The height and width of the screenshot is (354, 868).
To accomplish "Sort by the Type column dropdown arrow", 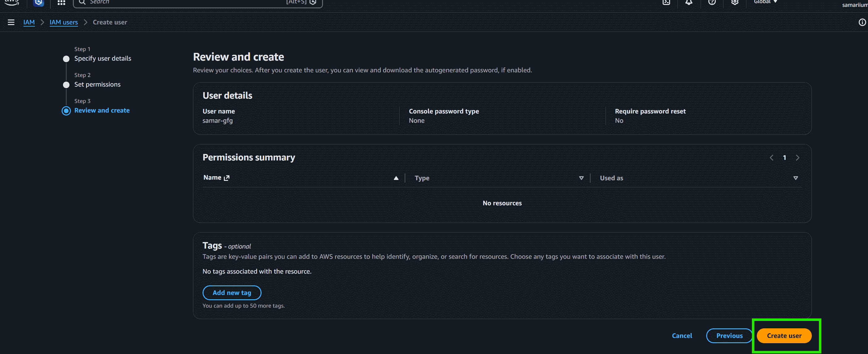I will (x=581, y=178).
